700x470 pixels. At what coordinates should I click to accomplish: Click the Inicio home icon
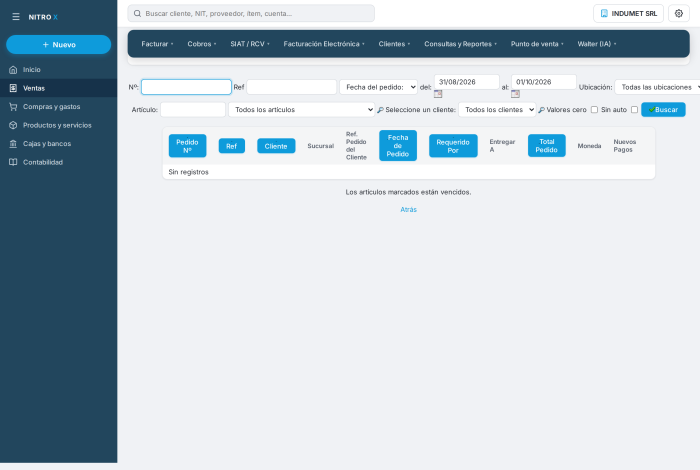[13, 70]
